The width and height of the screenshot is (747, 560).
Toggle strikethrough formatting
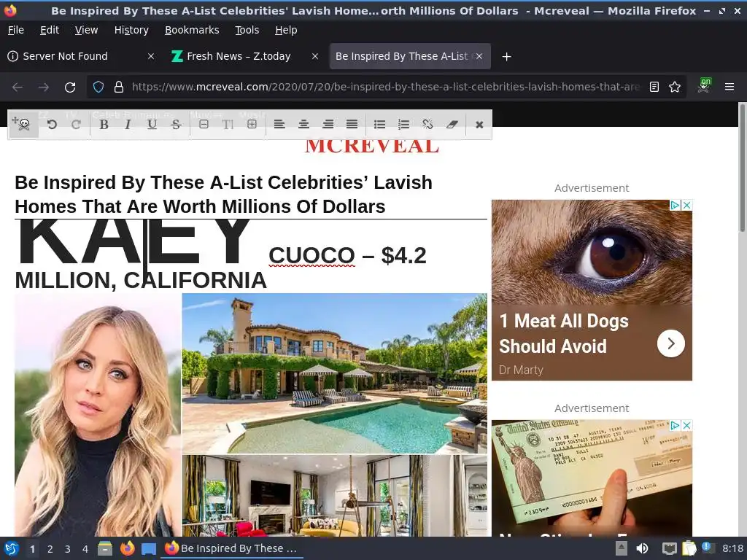pyautogui.click(x=176, y=124)
